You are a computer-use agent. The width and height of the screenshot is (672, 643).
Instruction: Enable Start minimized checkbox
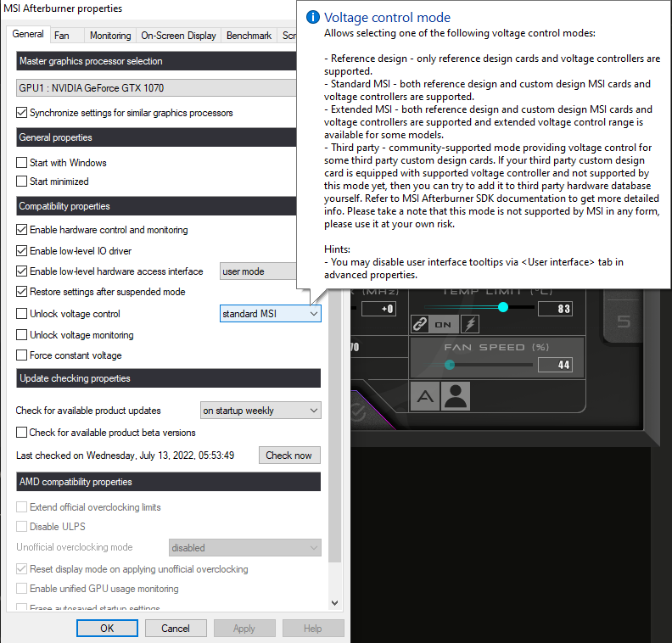tap(21, 182)
